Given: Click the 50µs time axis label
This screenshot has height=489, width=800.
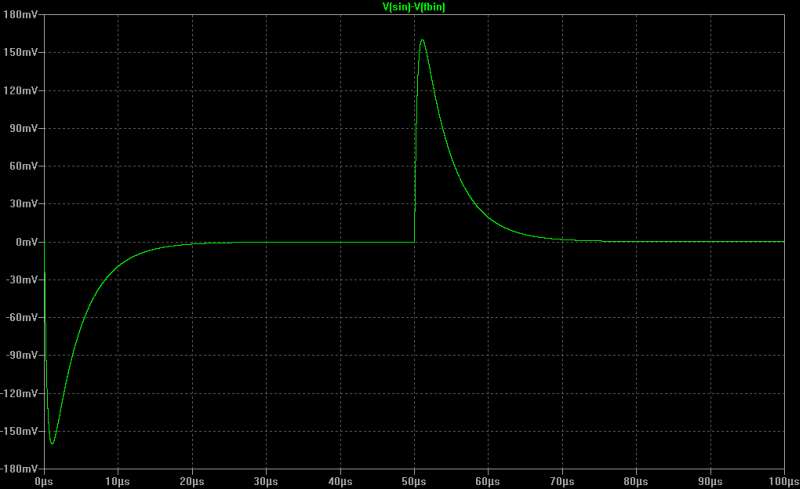Looking at the screenshot, I should click(x=414, y=482).
